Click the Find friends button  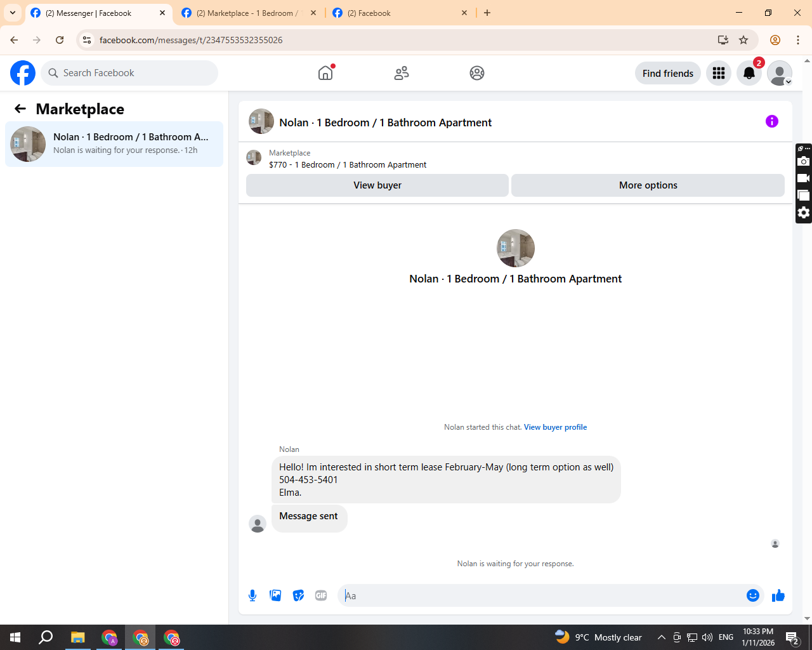(668, 73)
